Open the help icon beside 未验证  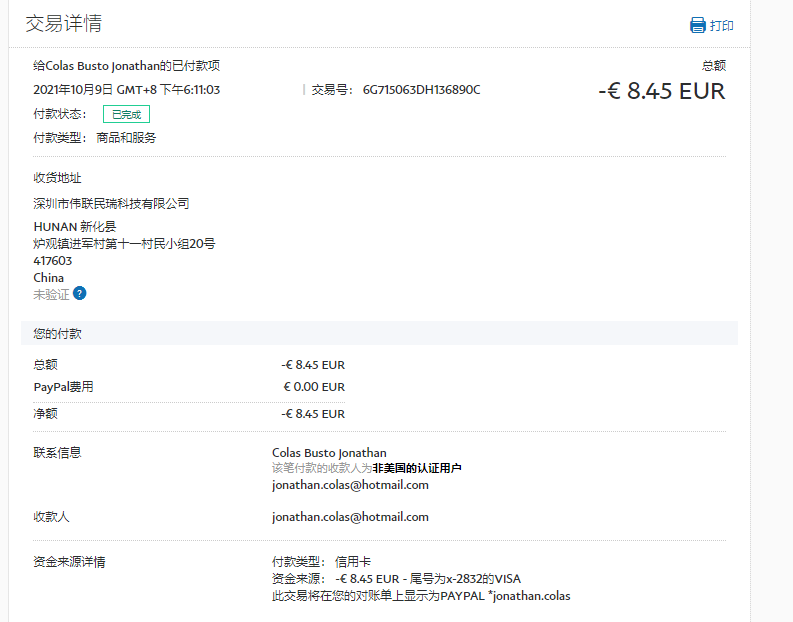[x=80, y=294]
